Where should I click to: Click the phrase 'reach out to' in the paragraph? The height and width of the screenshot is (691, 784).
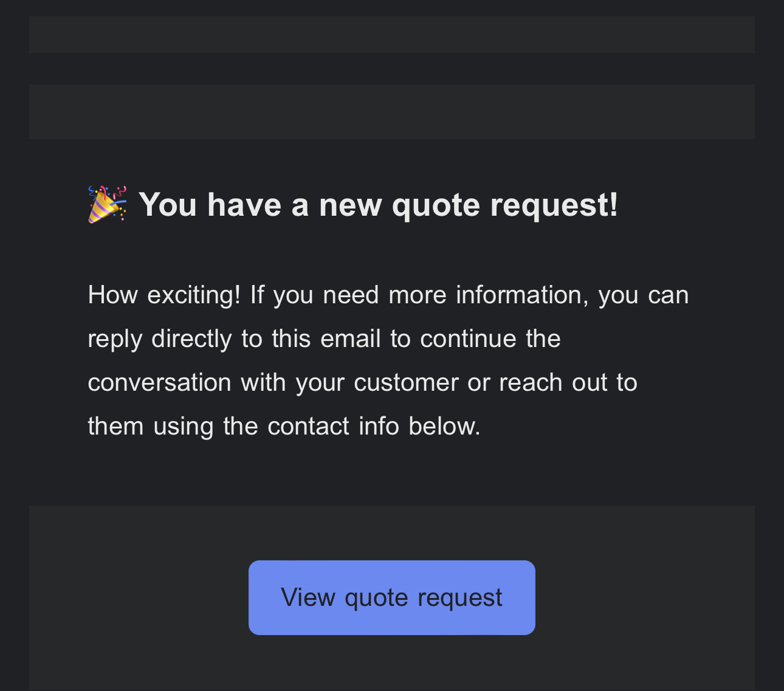click(568, 383)
